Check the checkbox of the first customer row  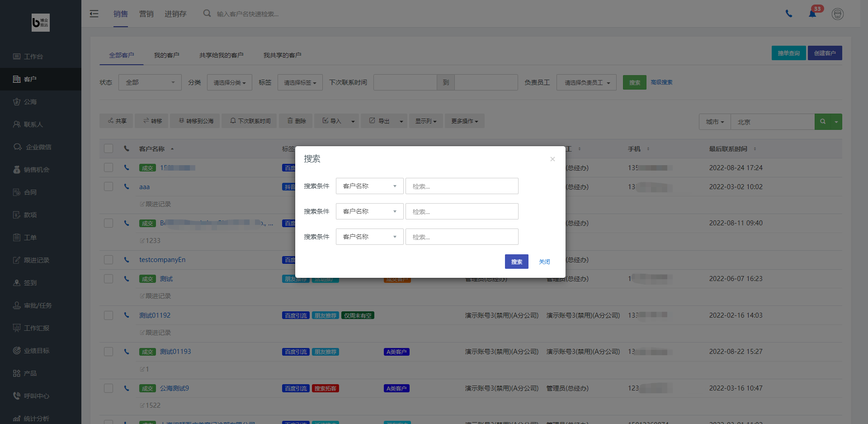pyautogui.click(x=108, y=167)
